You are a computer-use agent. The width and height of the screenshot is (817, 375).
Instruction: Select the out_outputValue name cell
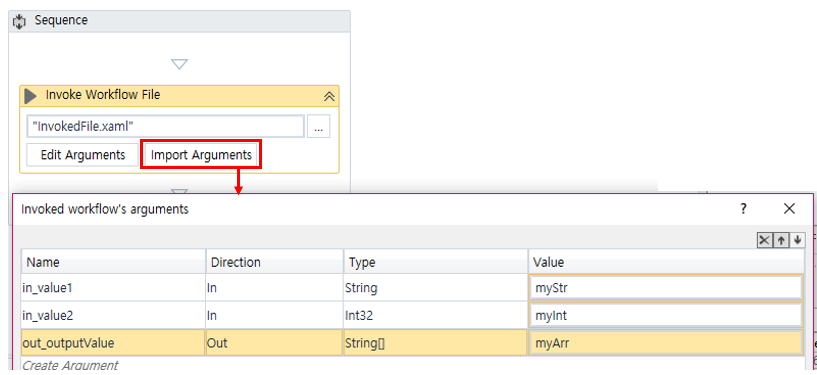click(x=113, y=343)
